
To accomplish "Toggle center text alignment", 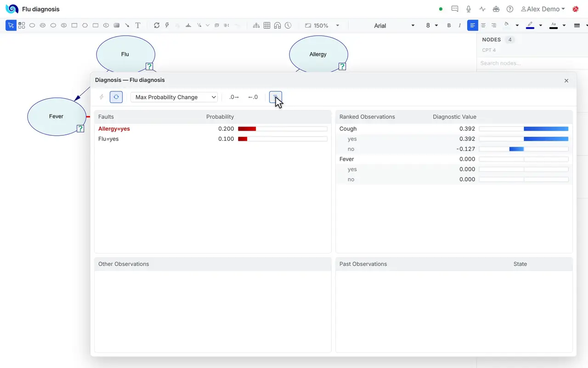I will tap(483, 26).
